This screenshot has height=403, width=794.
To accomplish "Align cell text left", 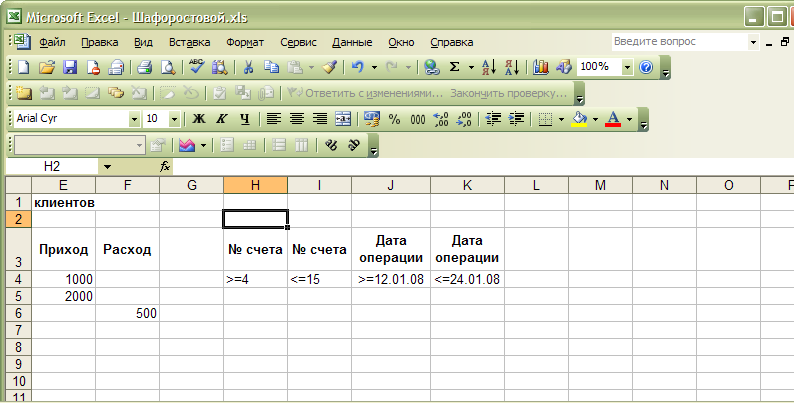I will coord(273,119).
